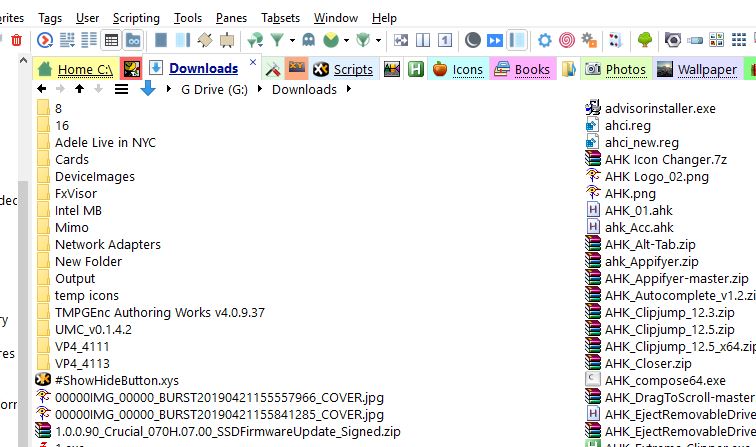756x447 pixels.
Task: Expand the triangle after G Drive (G:)
Action: pos(260,89)
